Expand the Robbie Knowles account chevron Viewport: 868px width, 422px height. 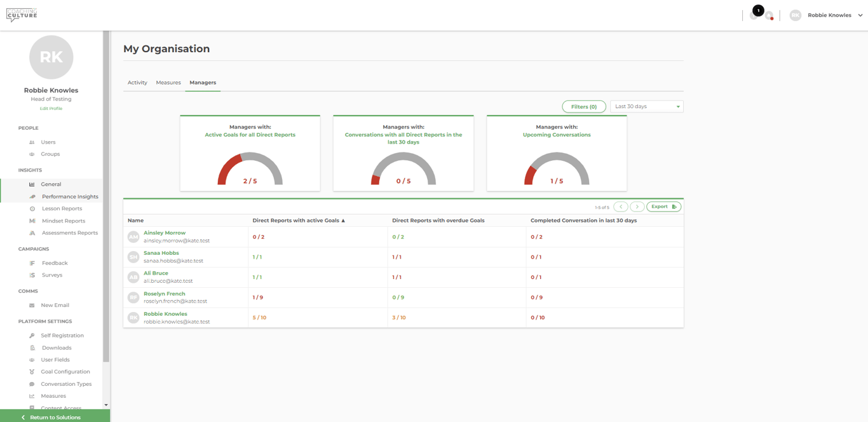(860, 15)
